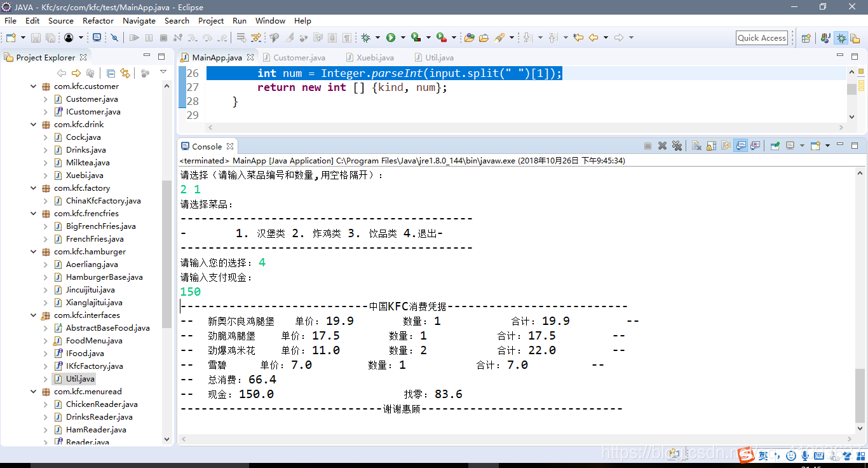
Task: Switch to the Customer.java editor tab
Action: (x=293, y=57)
